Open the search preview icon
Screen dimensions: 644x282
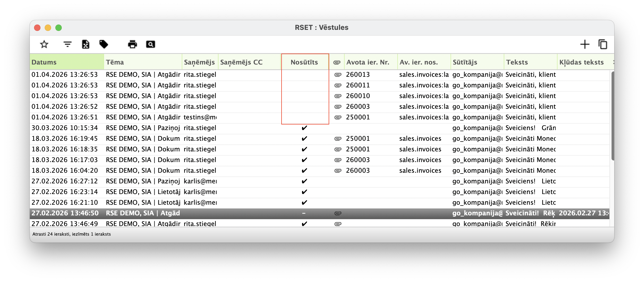click(x=150, y=44)
